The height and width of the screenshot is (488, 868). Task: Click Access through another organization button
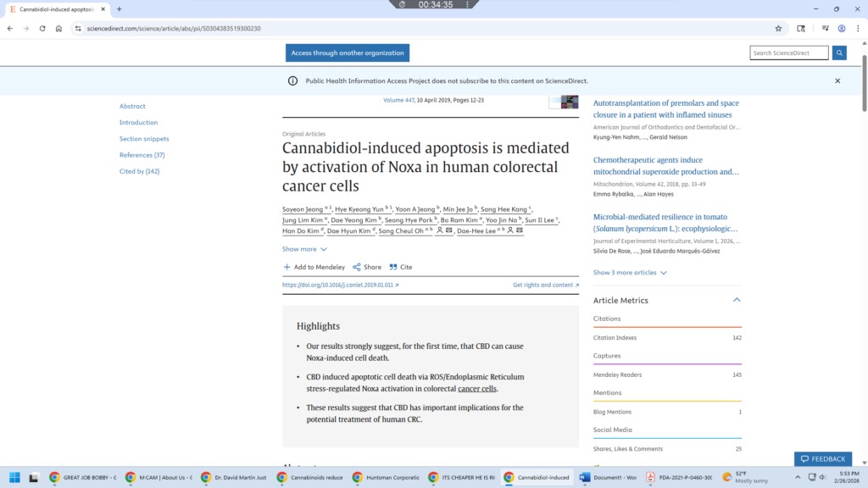tap(348, 53)
